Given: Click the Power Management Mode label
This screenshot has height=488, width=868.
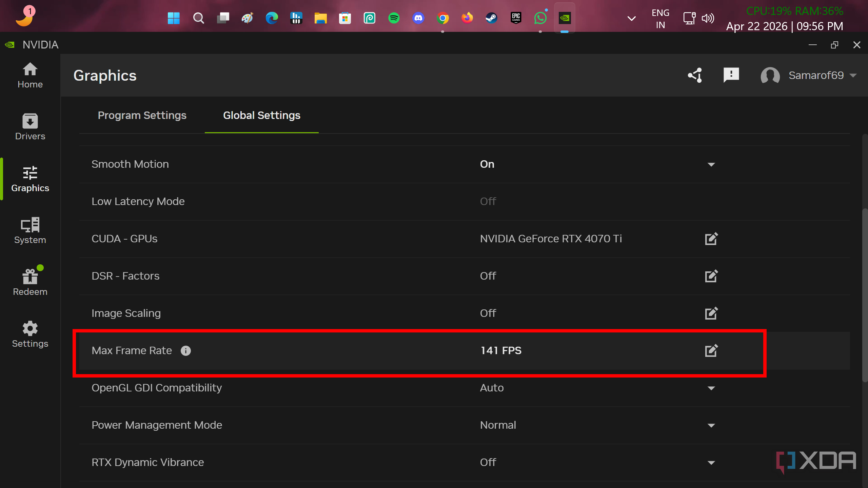Looking at the screenshot, I should (157, 425).
